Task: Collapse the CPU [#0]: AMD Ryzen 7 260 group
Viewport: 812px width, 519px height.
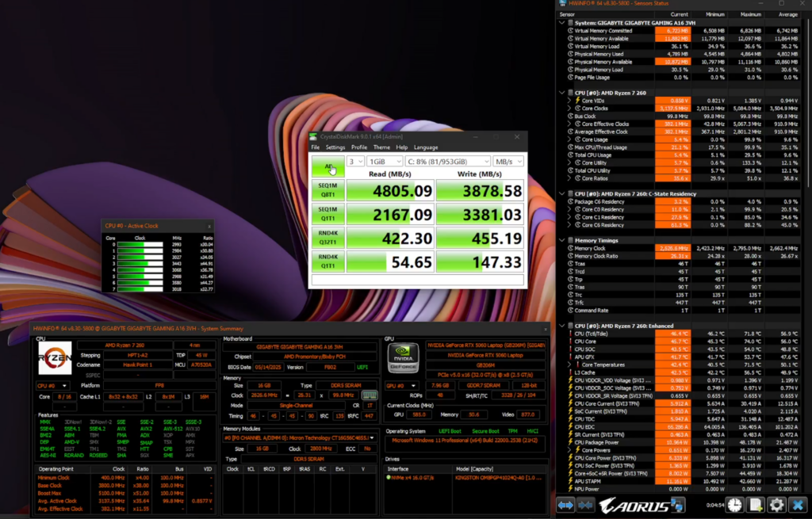Action: pyautogui.click(x=562, y=93)
